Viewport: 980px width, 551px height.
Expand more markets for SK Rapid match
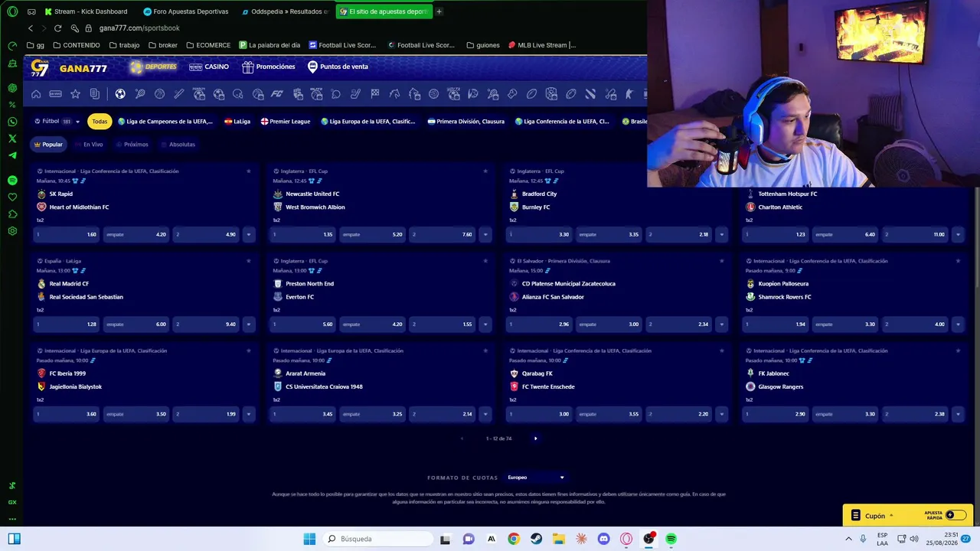click(x=248, y=234)
